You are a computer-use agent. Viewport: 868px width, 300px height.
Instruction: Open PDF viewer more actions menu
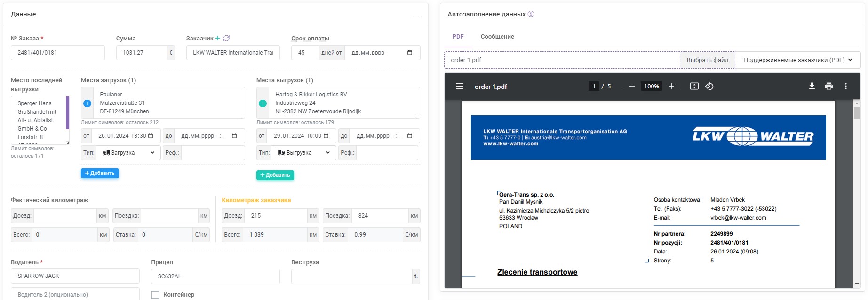coord(846,87)
